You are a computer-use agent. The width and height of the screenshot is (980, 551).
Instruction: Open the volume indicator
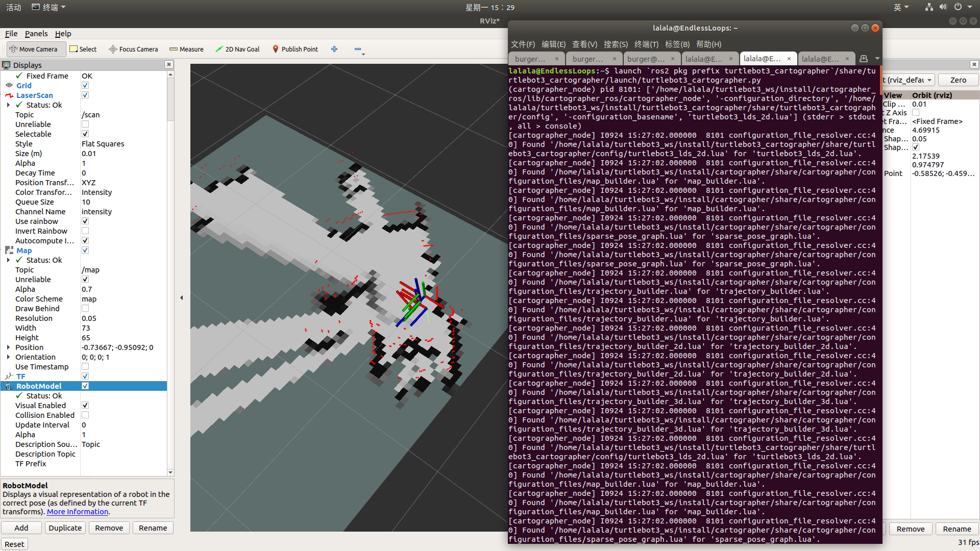[943, 7]
